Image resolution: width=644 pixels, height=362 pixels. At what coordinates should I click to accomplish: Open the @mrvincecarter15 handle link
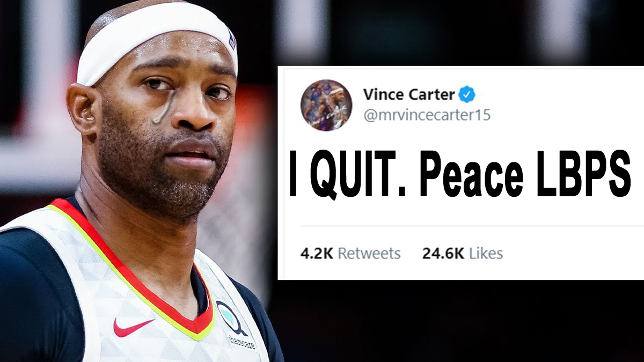427,115
